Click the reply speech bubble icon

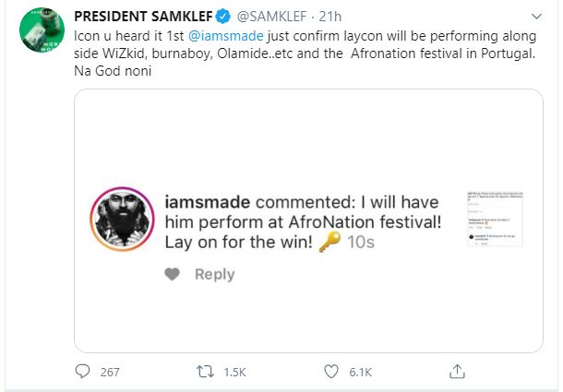click(82, 371)
